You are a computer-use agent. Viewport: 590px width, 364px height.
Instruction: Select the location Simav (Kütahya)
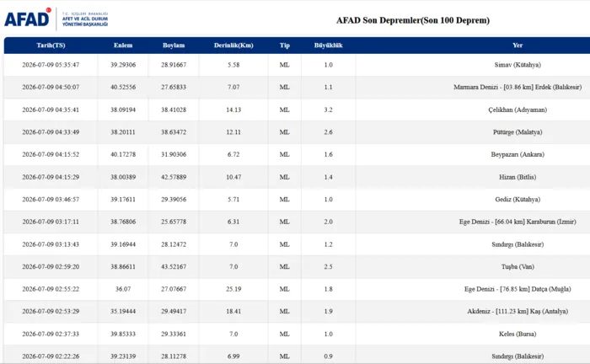[x=518, y=65]
